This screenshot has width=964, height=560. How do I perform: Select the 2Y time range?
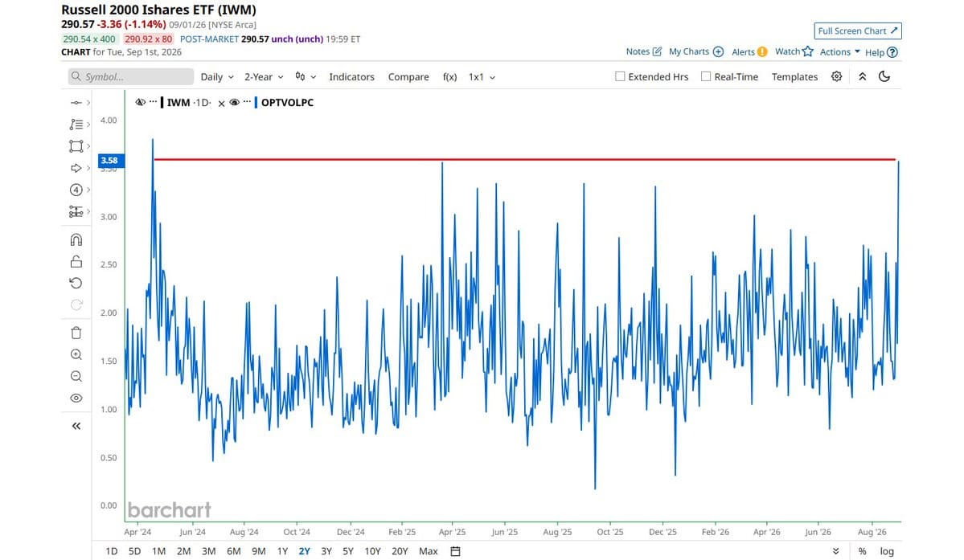click(305, 551)
